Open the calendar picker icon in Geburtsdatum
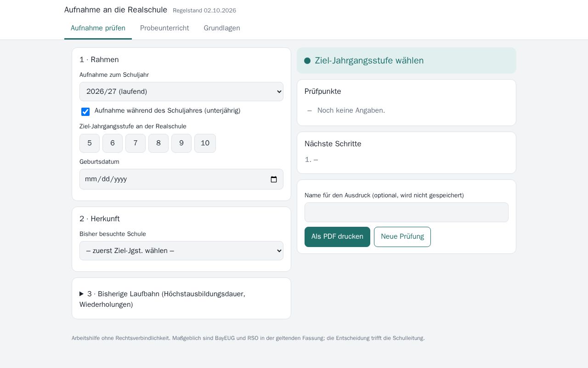 click(x=274, y=179)
